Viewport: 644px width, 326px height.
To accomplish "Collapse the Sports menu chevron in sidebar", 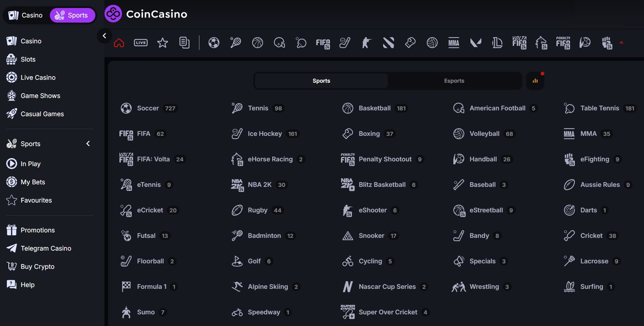I will [88, 144].
